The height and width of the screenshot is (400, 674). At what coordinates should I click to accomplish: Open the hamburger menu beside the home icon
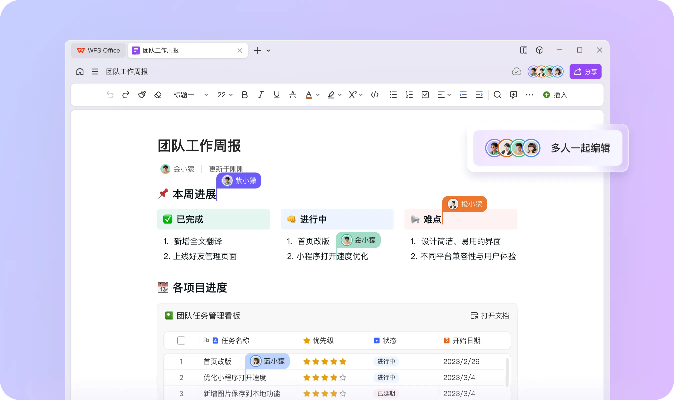coord(95,72)
